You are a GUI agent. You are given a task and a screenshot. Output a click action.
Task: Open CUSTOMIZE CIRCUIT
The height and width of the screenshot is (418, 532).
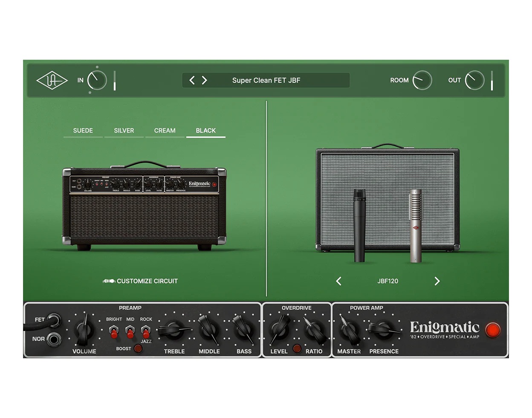140,281
